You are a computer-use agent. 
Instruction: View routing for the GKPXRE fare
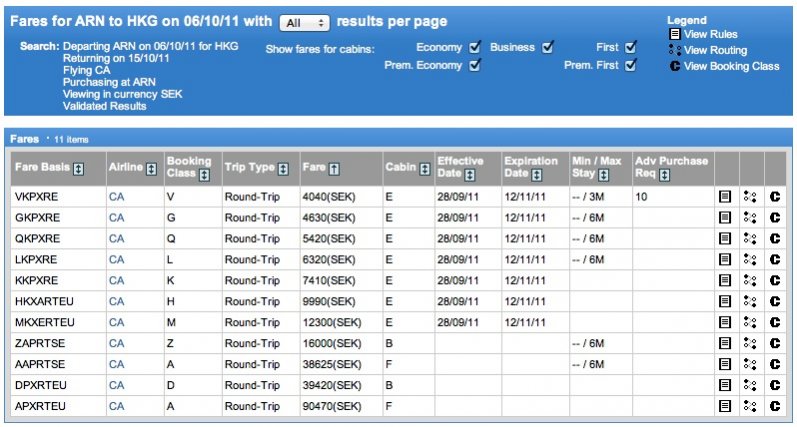[750, 218]
